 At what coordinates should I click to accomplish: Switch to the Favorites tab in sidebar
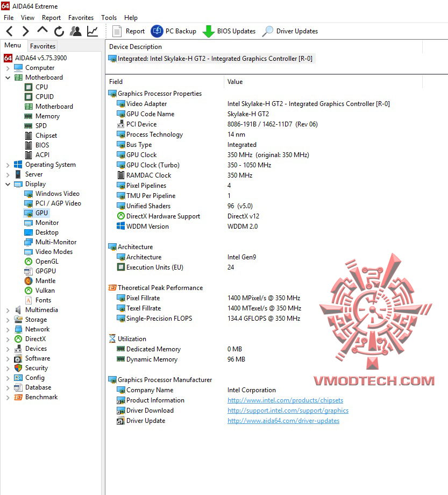click(x=42, y=46)
